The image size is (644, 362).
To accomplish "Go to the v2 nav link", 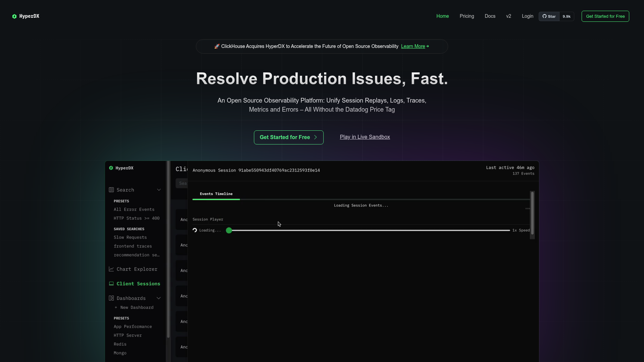I will click(508, 16).
